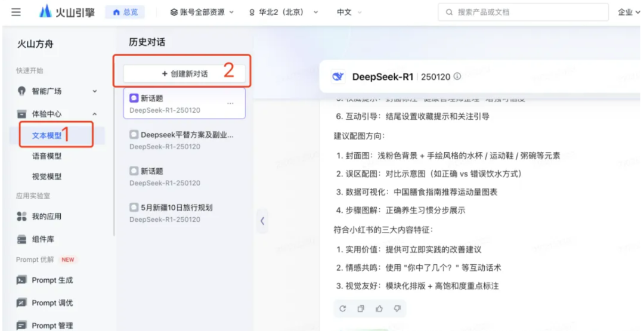Click NEW badge beside Prompt 优解
644x331 pixels.
pyautogui.click(x=68, y=259)
